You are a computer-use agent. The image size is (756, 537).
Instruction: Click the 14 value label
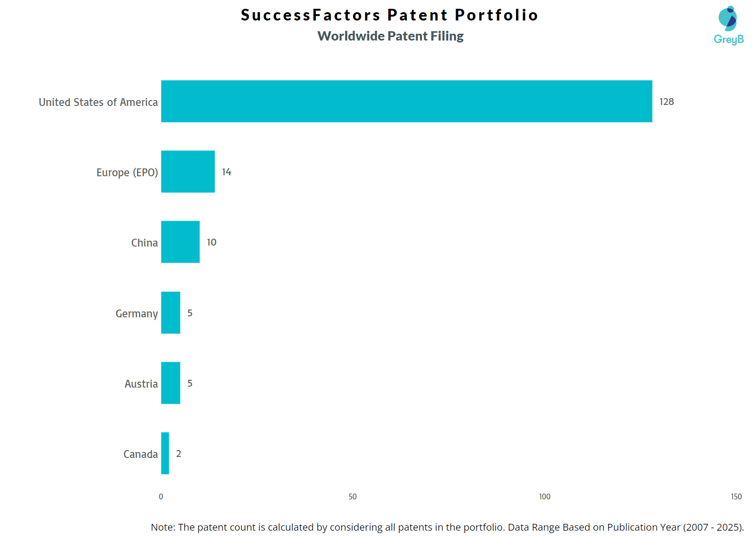pos(226,172)
